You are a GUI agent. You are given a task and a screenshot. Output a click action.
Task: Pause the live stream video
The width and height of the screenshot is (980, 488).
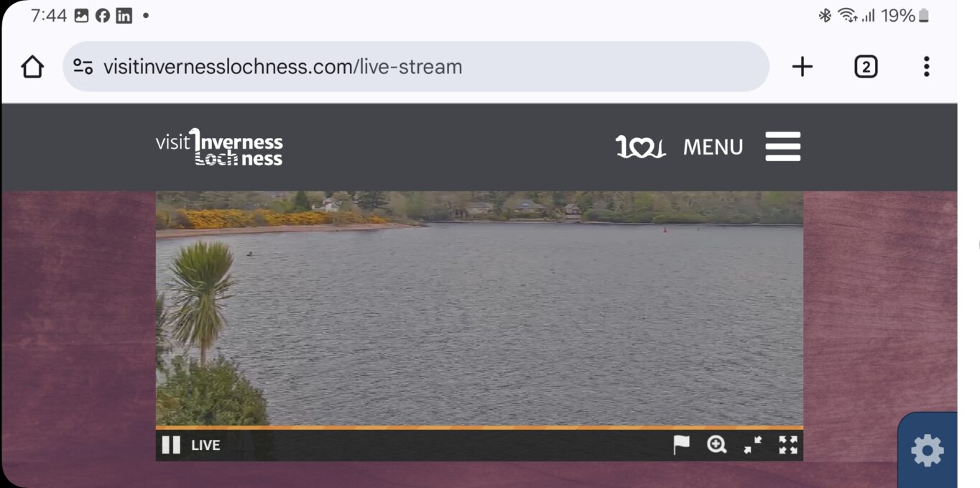pyautogui.click(x=171, y=445)
